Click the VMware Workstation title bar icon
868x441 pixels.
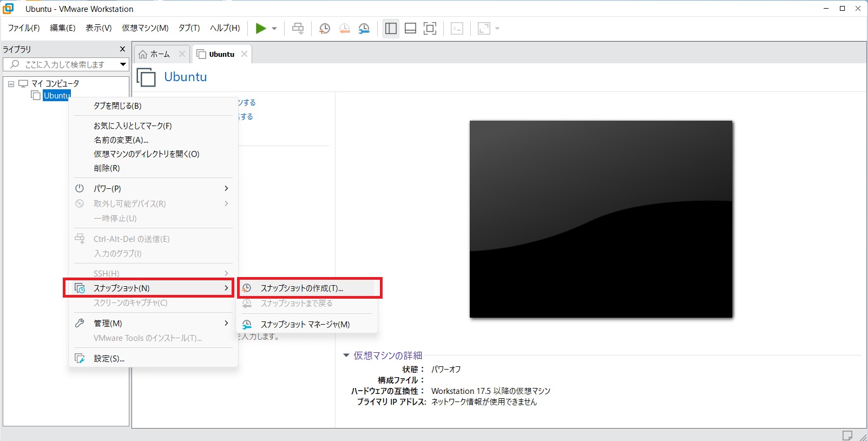point(8,9)
